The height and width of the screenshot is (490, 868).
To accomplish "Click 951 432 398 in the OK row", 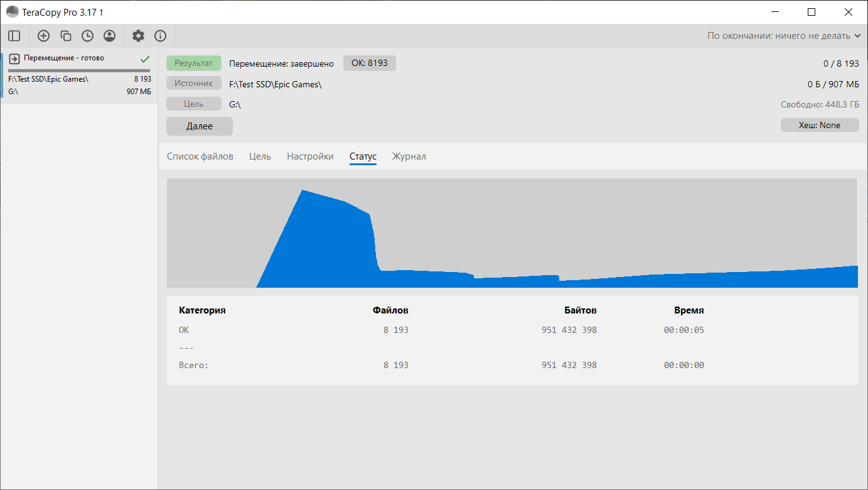I will pos(569,330).
